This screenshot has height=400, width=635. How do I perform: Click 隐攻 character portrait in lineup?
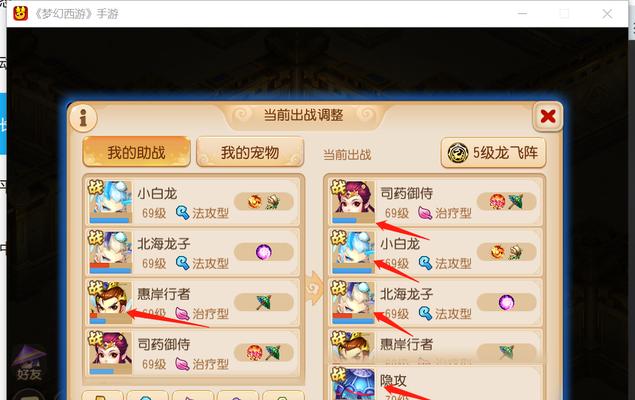click(353, 384)
